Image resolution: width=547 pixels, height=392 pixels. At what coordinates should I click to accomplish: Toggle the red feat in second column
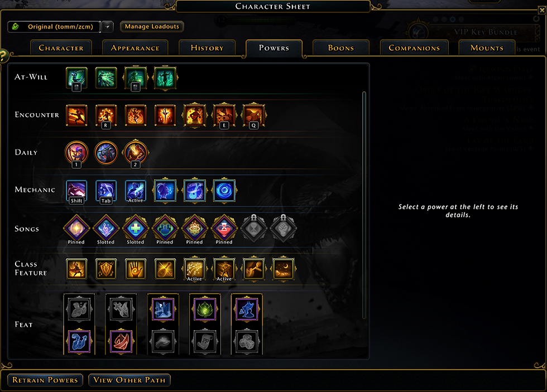tap(121, 342)
